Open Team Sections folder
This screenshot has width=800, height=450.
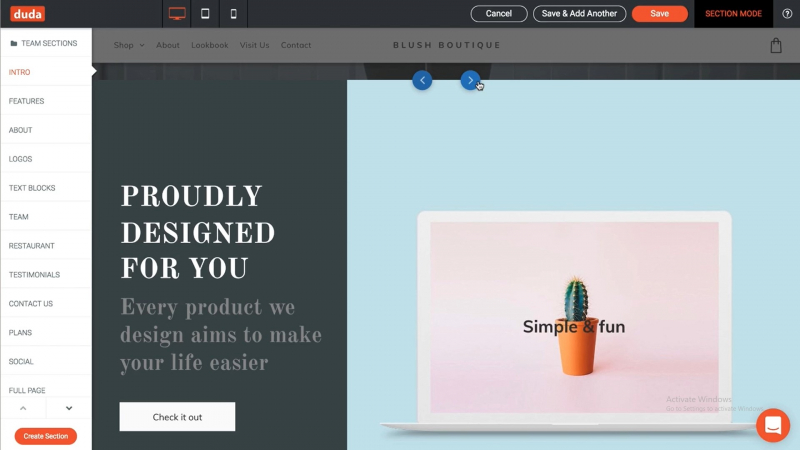[x=44, y=43]
